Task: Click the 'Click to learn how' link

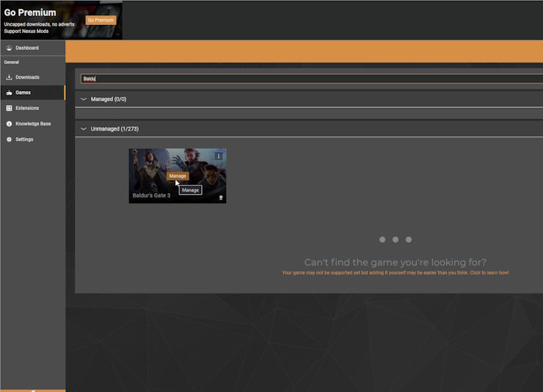Action: (485, 273)
